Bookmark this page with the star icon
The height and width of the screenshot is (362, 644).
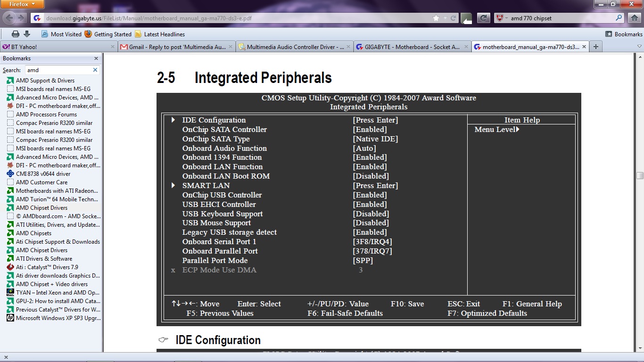coord(436,18)
